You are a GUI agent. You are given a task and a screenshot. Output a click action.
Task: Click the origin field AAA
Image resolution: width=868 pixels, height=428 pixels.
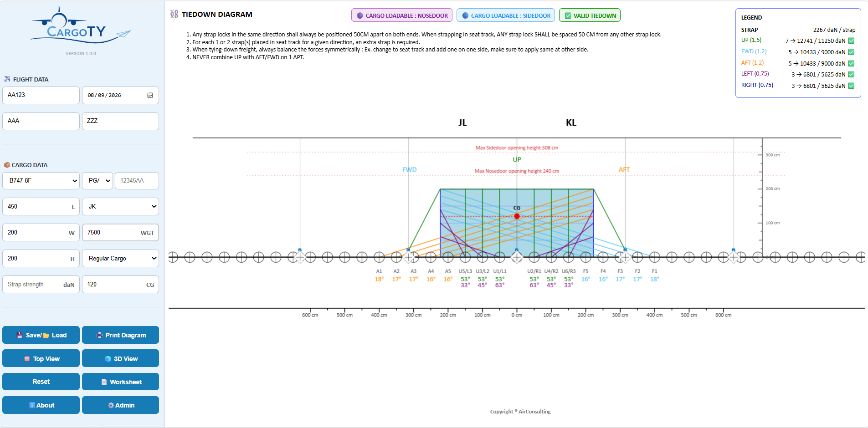(x=41, y=121)
